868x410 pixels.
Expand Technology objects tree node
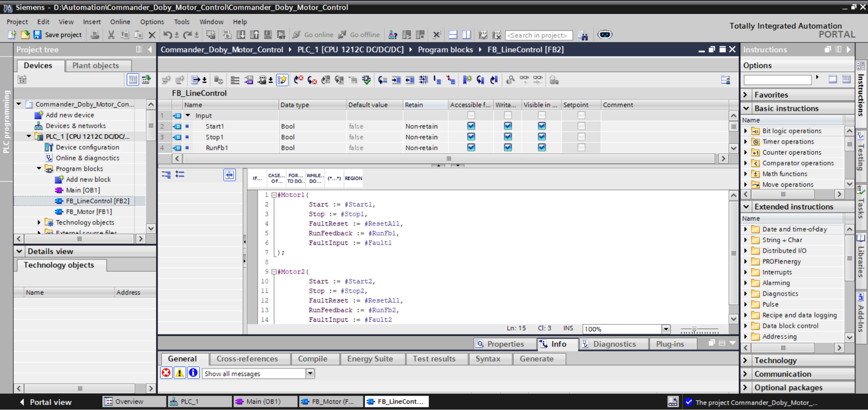click(39, 222)
